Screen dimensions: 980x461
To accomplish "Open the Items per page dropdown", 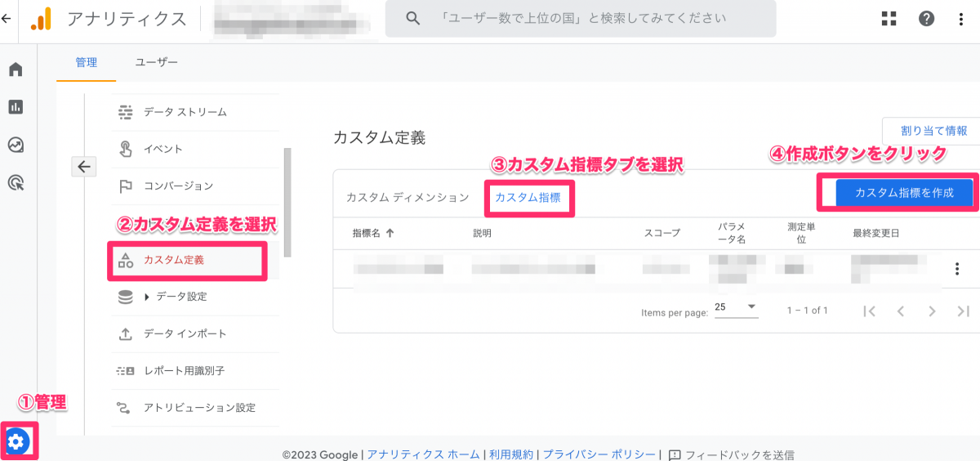I will coord(736,307).
